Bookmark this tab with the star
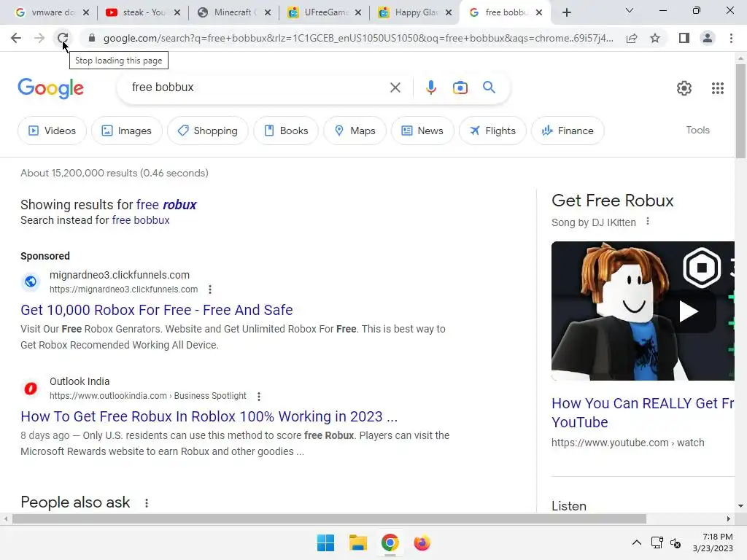This screenshot has height=560, width=747. point(655,38)
